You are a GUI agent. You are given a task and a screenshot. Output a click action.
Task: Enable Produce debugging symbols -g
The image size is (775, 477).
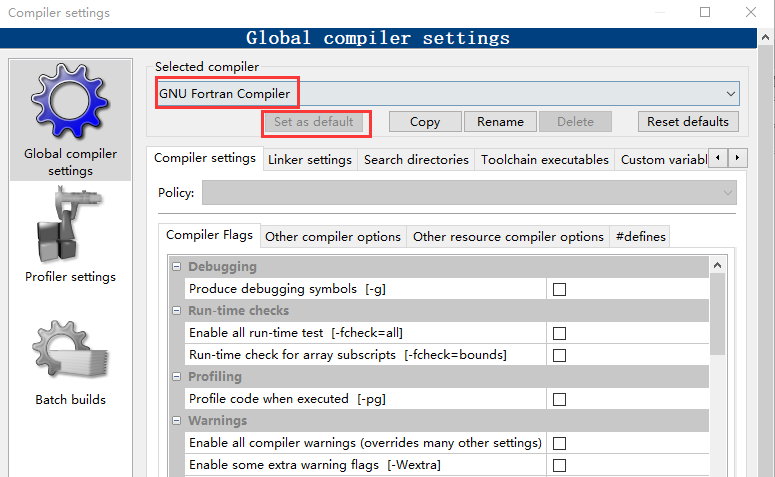coord(559,289)
